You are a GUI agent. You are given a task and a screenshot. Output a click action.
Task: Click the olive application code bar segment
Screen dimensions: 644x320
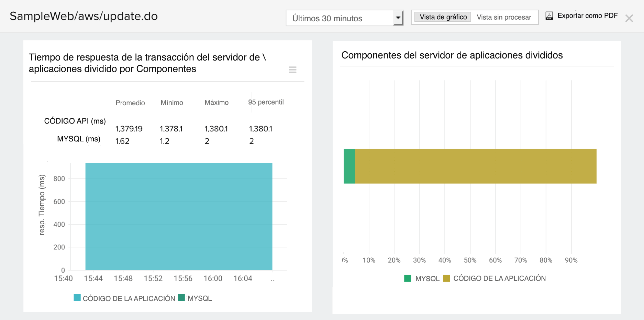coord(476,166)
